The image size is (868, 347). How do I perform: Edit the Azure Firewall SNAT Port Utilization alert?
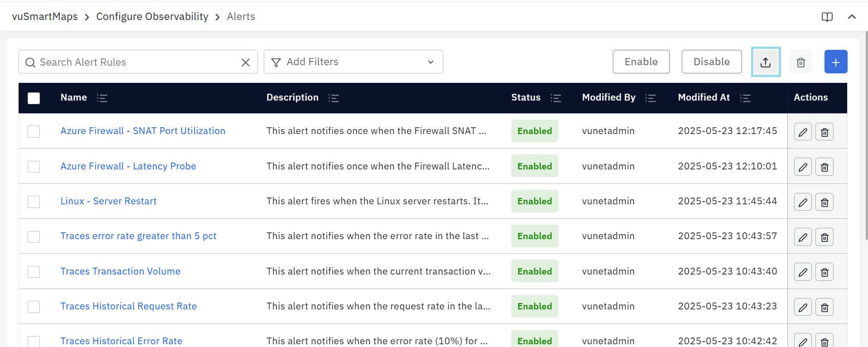coord(803,132)
